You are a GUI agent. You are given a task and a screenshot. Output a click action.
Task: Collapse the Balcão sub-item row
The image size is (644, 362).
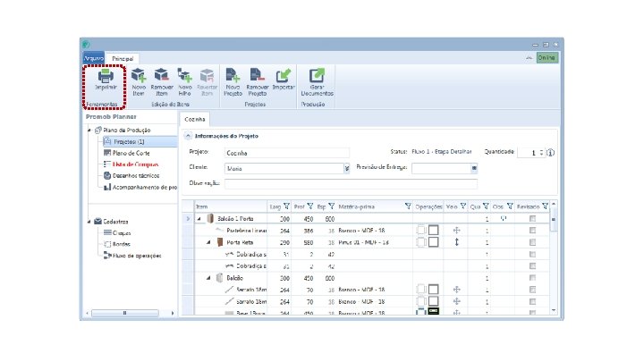208,278
